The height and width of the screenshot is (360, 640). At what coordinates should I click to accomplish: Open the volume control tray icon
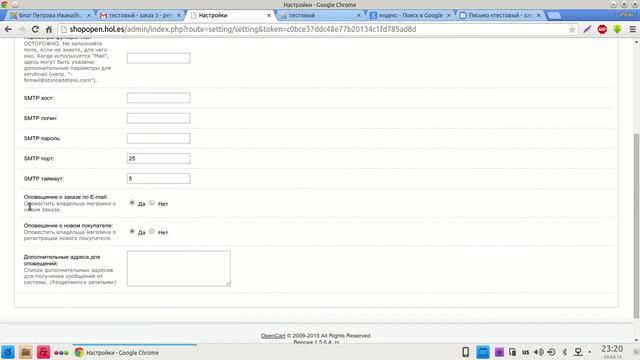[539, 352]
